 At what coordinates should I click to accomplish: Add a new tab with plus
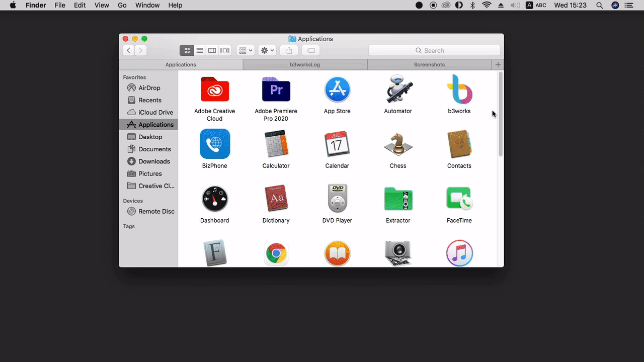tap(498, 64)
